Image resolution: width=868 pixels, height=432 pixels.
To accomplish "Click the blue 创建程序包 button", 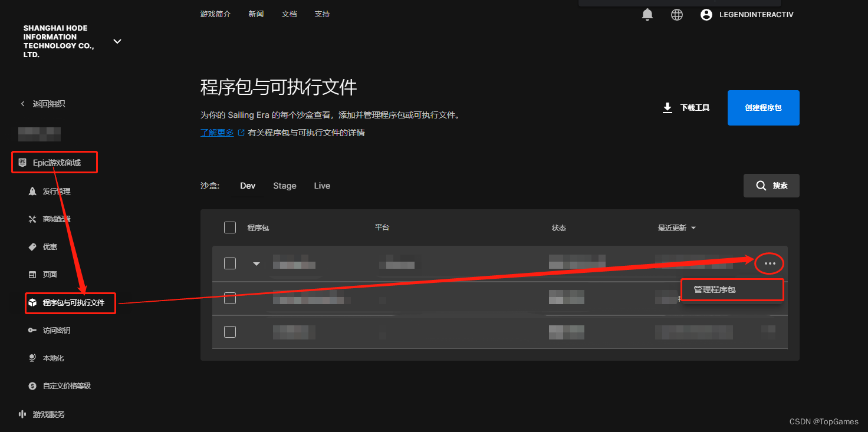I will [763, 108].
